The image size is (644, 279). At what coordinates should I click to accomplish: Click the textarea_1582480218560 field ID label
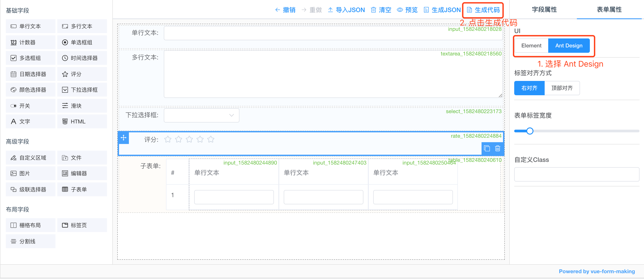[471, 53]
